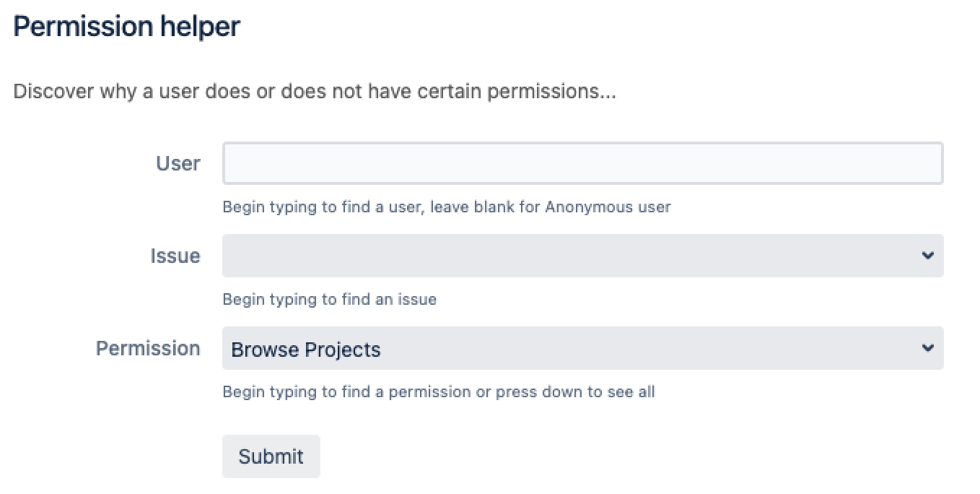Open the Issue dropdown box
The height and width of the screenshot is (494, 980).
pyautogui.click(x=570, y=256)
